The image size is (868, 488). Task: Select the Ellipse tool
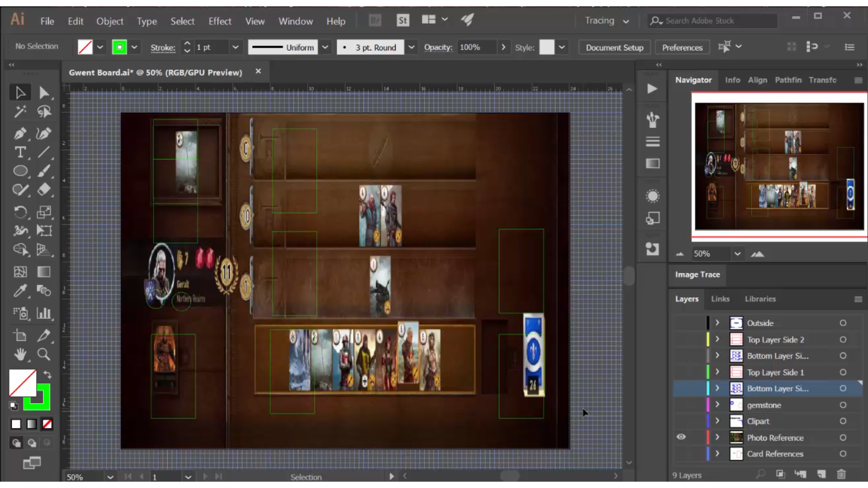pyautogui.click(x=20, y=171)
